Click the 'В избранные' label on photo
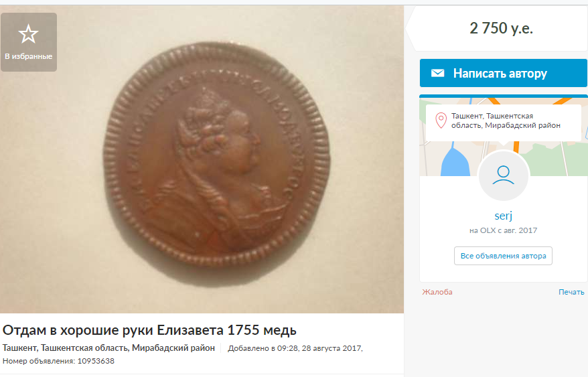The width and height of the screenshot is (588, 377). [x=29, y=57]
